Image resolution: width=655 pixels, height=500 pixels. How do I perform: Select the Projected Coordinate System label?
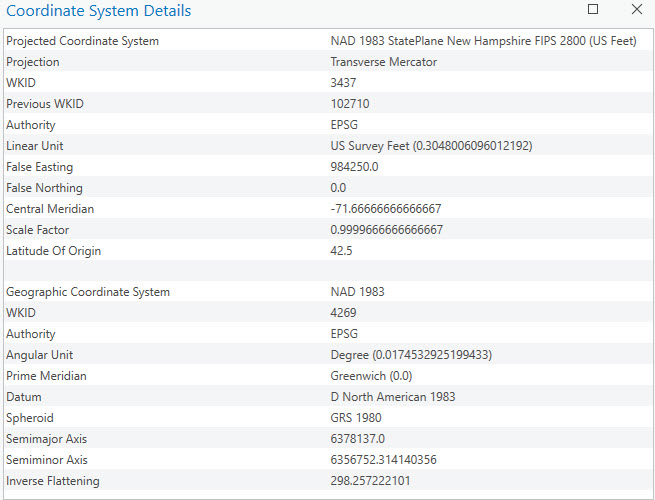(x=82, y=41)
